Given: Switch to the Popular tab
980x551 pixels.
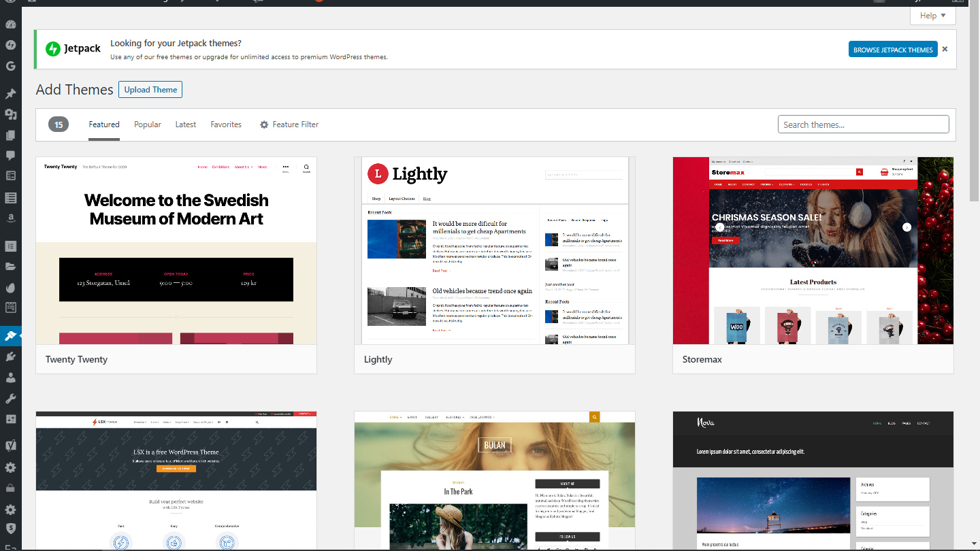Looking at the screenshot, I should click(148, 124).
